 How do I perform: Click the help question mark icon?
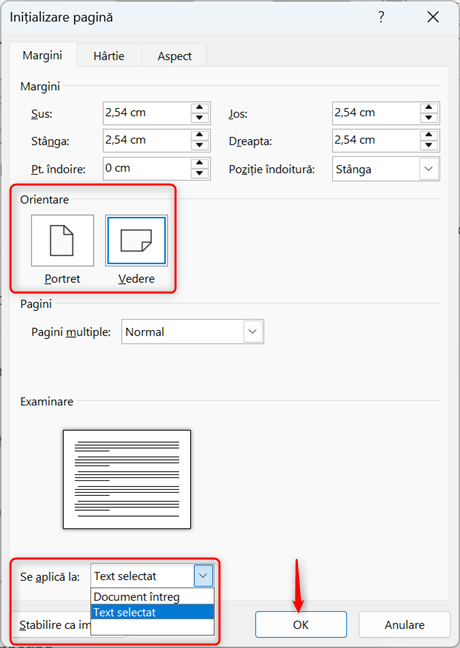[381, 17]
